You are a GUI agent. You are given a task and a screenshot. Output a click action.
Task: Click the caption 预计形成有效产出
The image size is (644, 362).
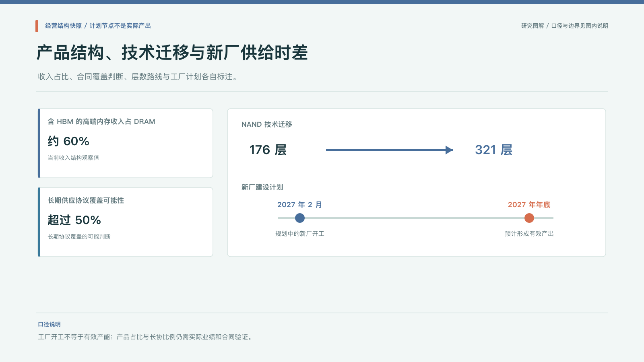pos(529,234)
